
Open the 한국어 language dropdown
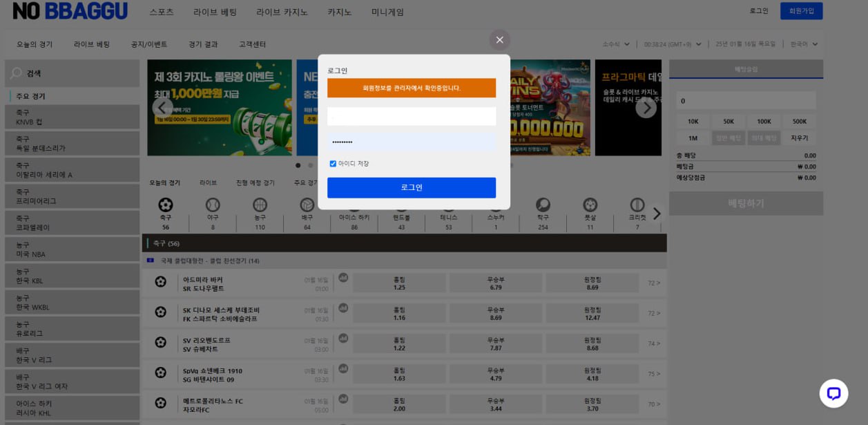coord(804,44)
